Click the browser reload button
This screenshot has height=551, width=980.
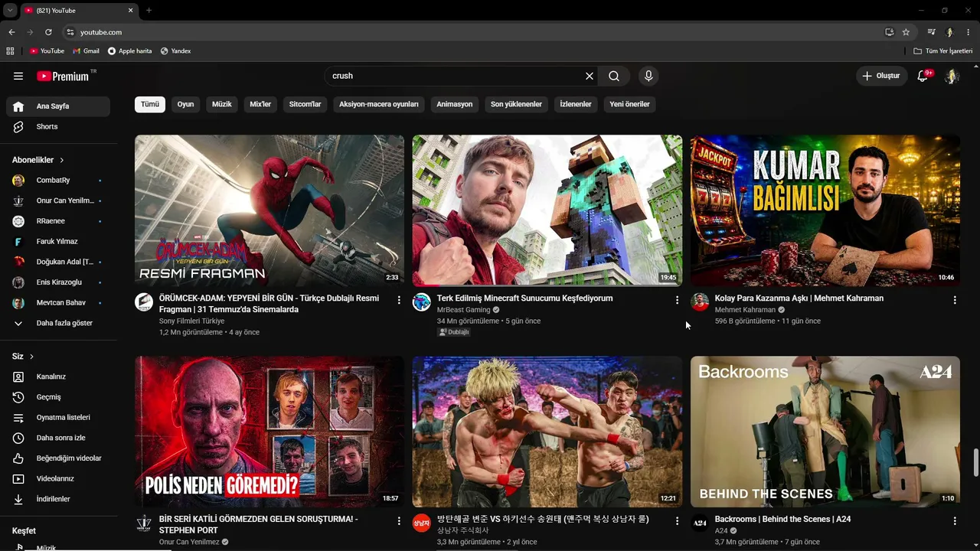[48, 32]
